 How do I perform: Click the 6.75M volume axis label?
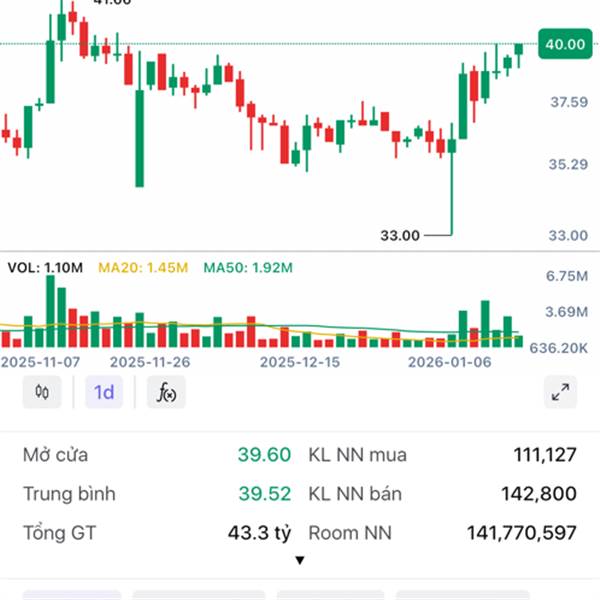point(567,276)
